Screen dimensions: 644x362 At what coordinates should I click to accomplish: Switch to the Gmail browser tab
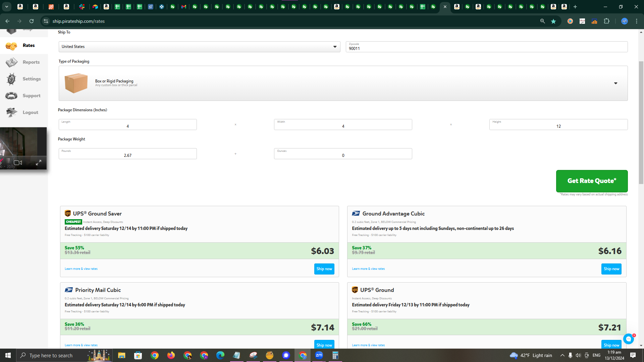184,7
